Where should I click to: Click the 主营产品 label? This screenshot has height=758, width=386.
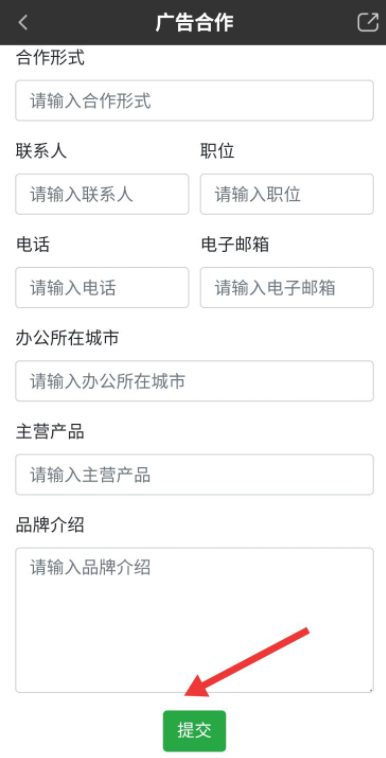pos(50,432)
